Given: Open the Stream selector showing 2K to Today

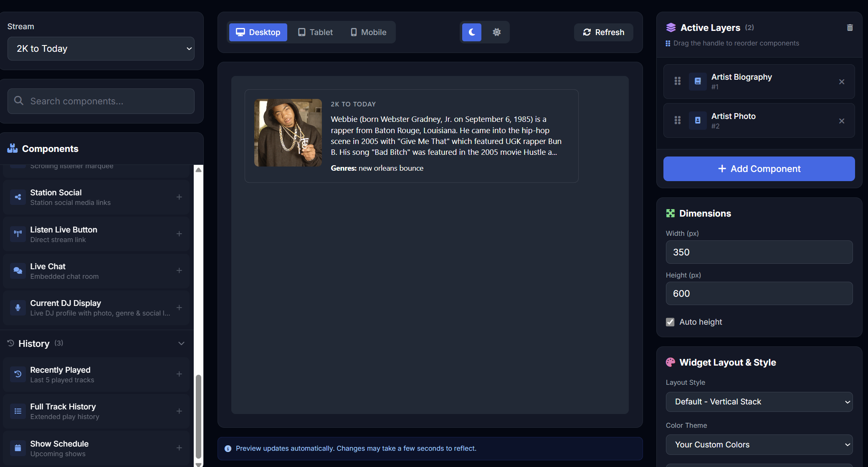Looking at the screenshot, I should coord(101,48).
